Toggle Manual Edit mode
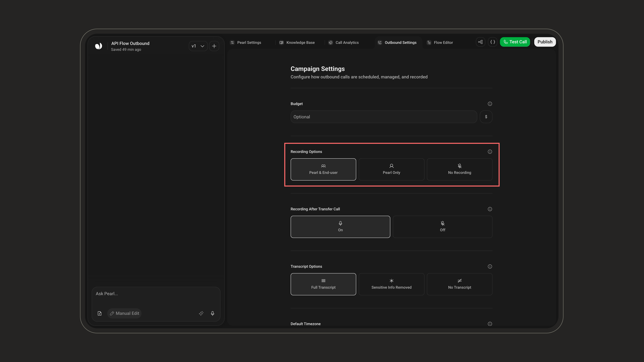The height and width of the screenshot is (362, 644). click(125, 313)
